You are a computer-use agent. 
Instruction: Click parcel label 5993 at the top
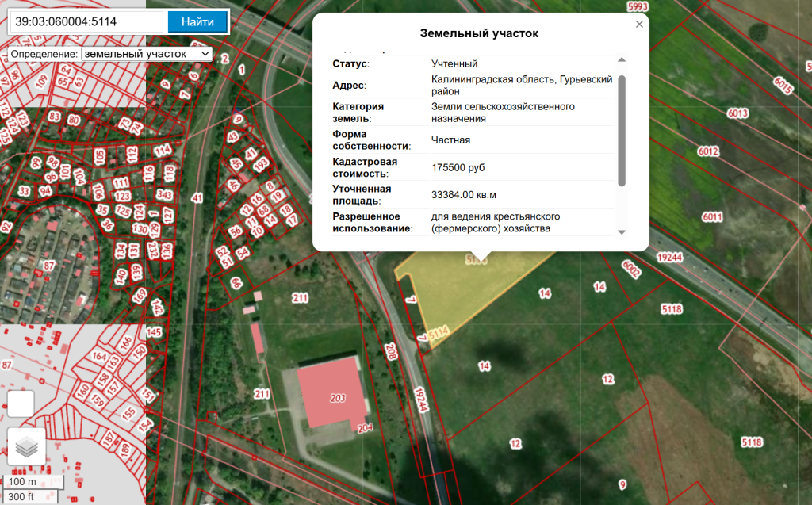pyautogui.click(x=637, y=6)
